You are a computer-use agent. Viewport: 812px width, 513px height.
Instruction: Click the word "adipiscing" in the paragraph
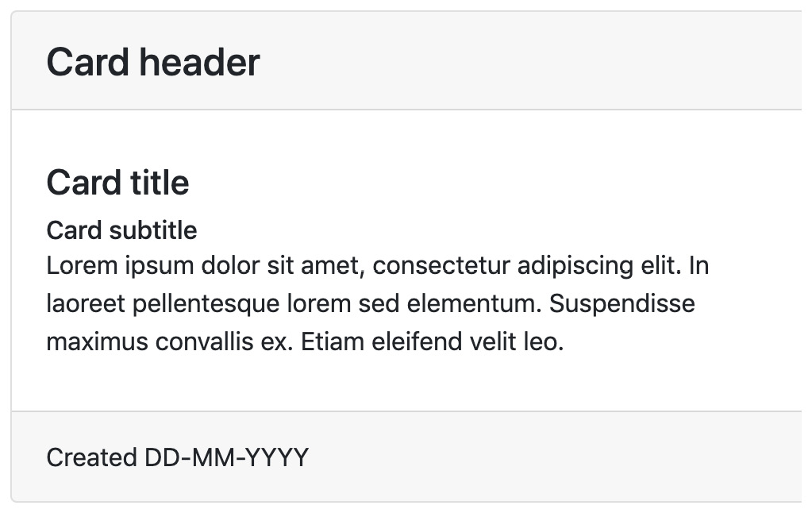575,265
